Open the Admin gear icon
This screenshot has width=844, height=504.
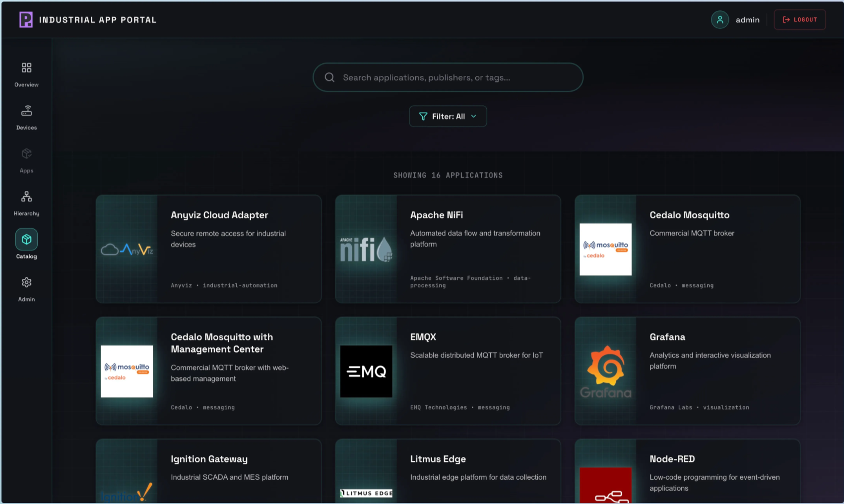point(26,282)
